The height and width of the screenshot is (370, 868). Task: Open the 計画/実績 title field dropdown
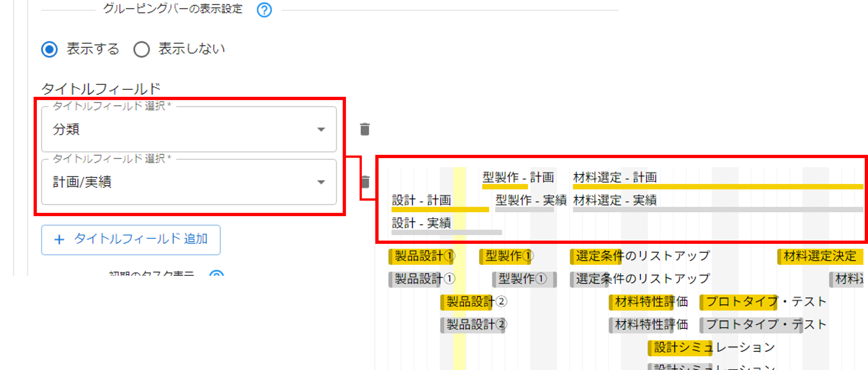pyautogui.click(x=189, y=182)
